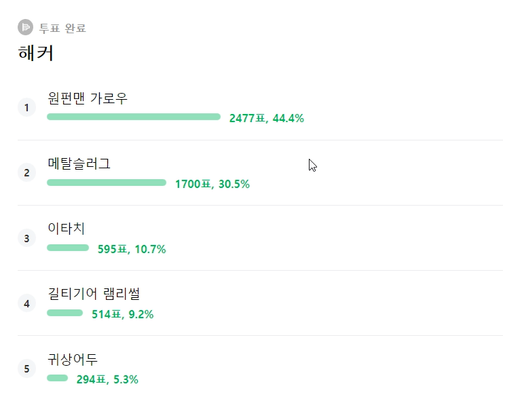
Task: Click the 294표, 5.3% vote count
Action: (x=107, y=379)
